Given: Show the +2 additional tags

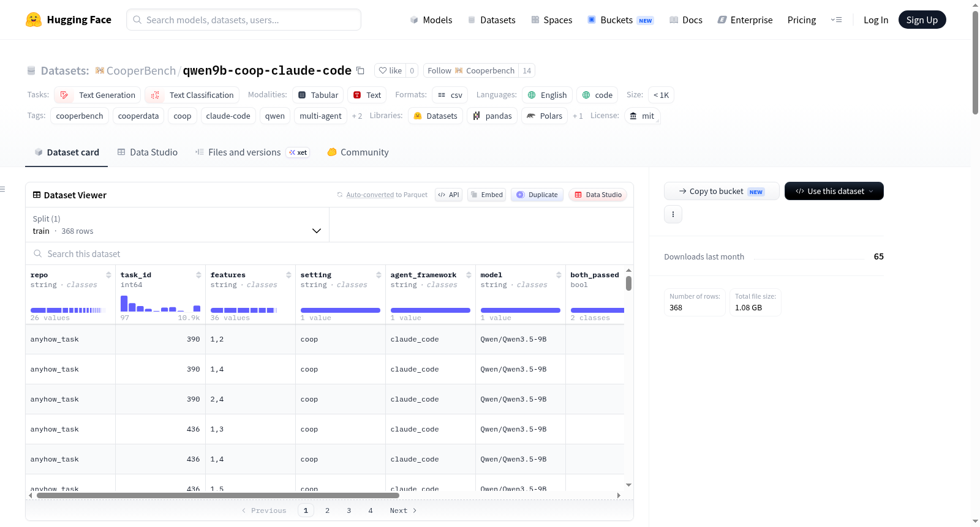Looking at the screenshot, I should click(x=357, y=116).
